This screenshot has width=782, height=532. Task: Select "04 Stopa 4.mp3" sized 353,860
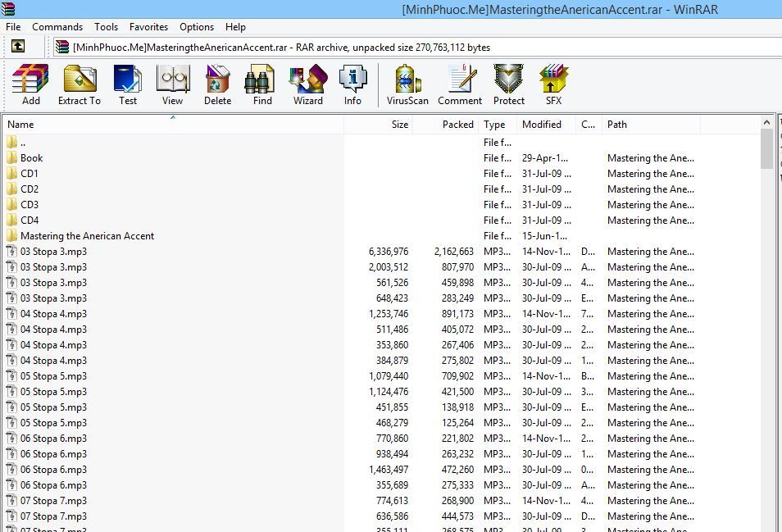tap(53, 344)
